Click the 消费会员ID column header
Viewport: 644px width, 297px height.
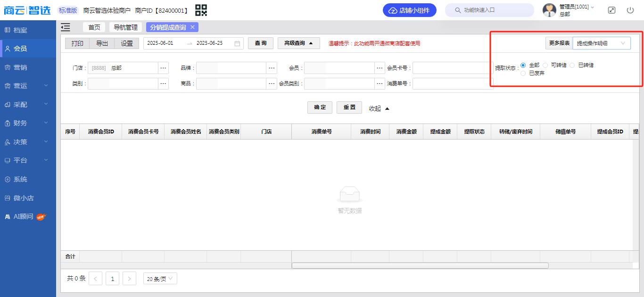[x=101, y=132]
